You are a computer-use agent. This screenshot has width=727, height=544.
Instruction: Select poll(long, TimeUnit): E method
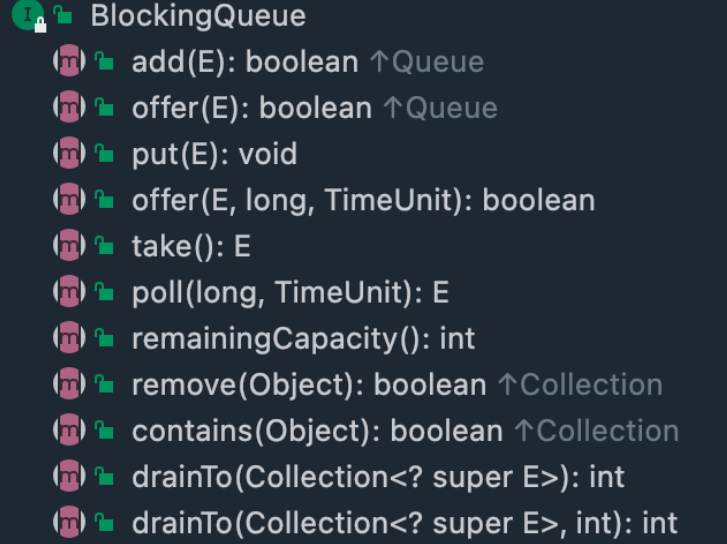coord(290,292)
